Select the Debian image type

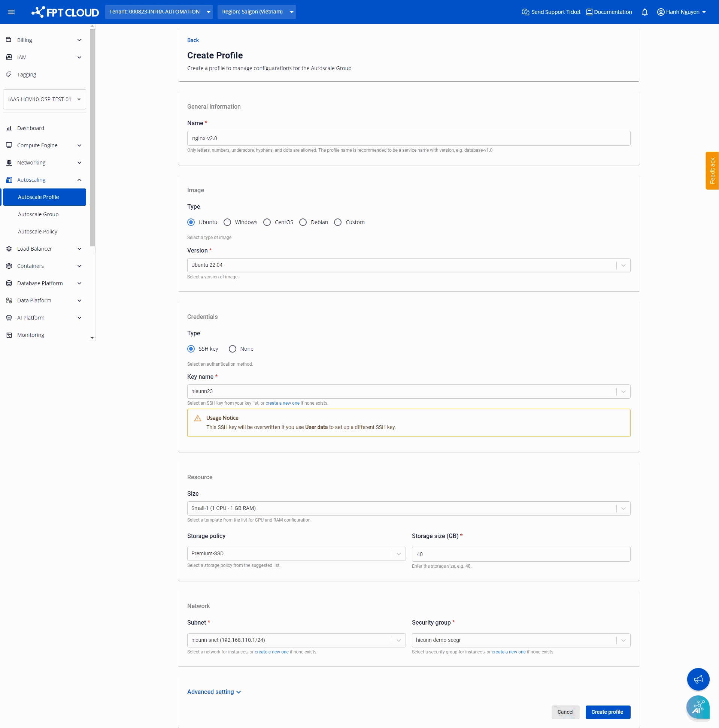tap(303, 222)
